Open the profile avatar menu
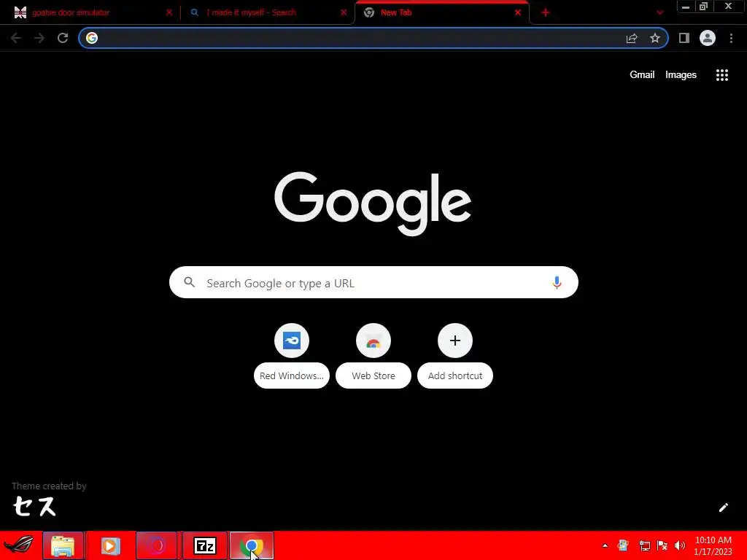 coord(708,38)
